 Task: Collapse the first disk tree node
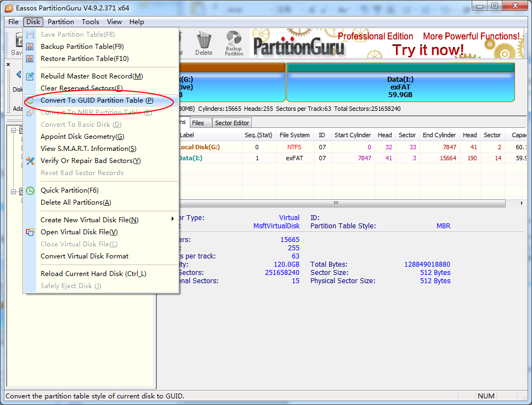[x=13, y=130]
